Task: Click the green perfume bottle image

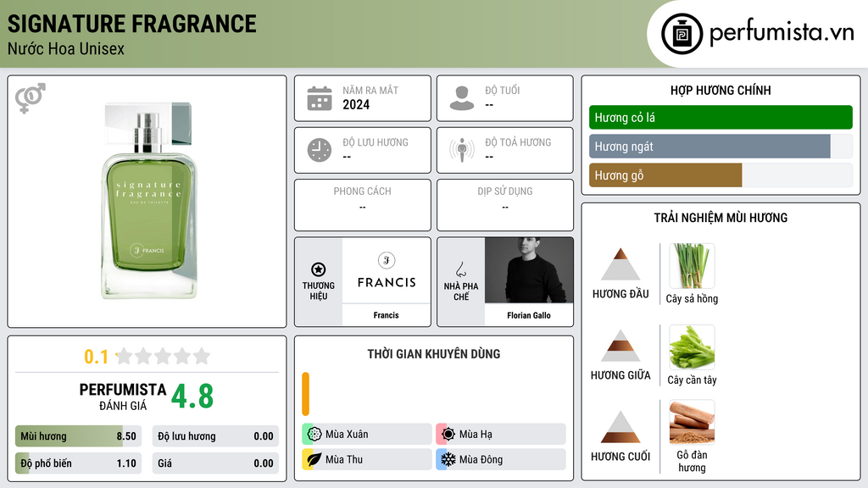Action: 148,201
